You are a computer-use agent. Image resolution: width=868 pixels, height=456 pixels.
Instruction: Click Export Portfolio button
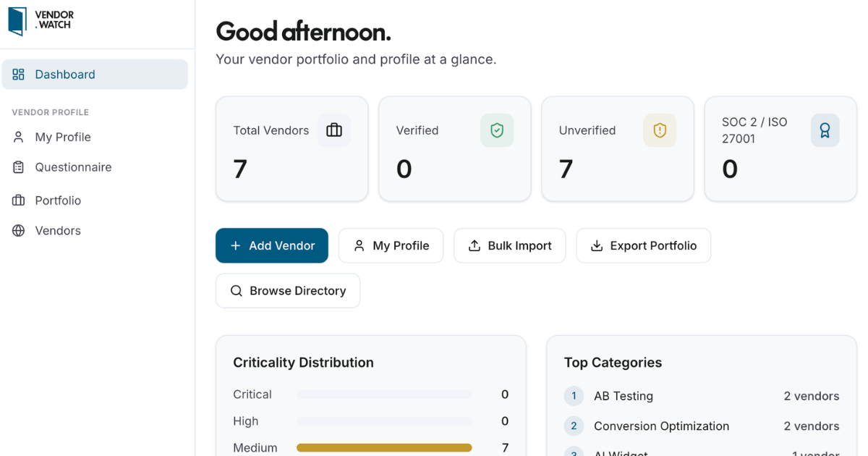tap(643, 246)
